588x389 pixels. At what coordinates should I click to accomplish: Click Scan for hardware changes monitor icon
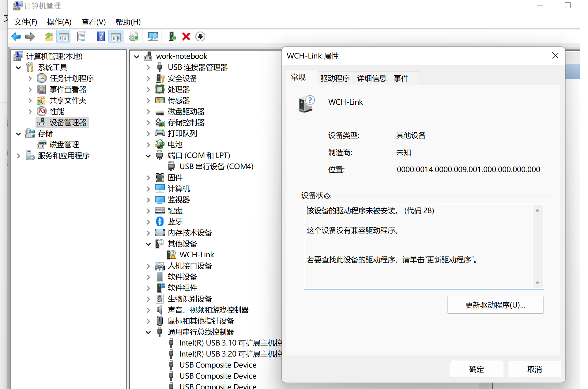tap(153, 37)
